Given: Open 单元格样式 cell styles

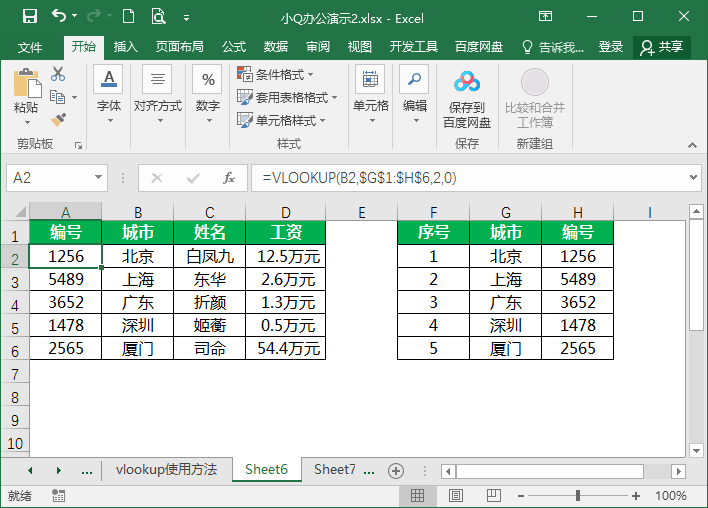Looking at the screenshot, I should [281, 120].
